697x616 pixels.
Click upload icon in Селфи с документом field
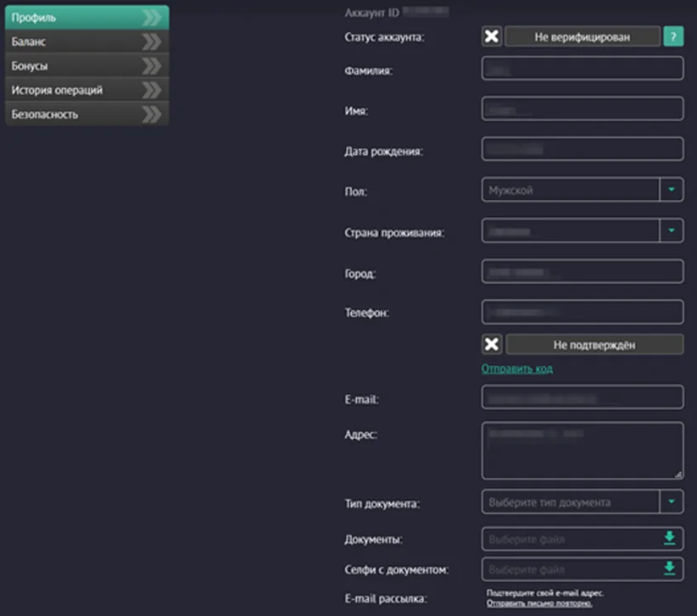pos(669,569)
